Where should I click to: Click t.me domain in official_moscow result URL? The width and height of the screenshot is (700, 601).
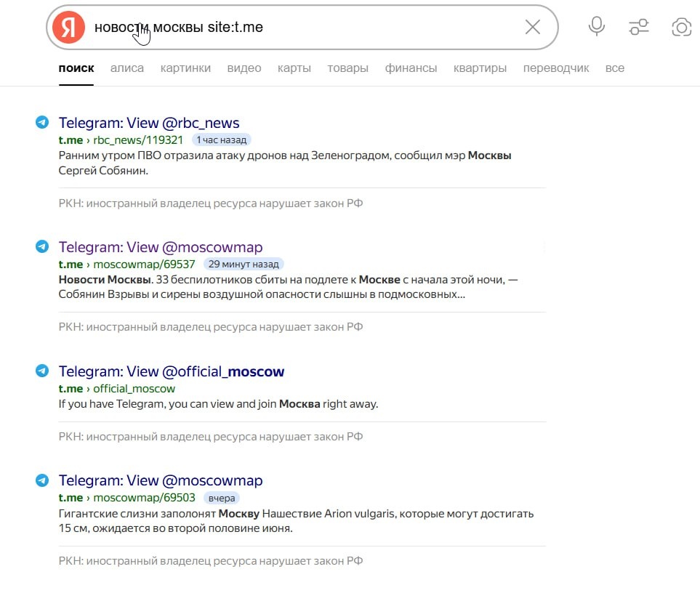tap(71, 389)
